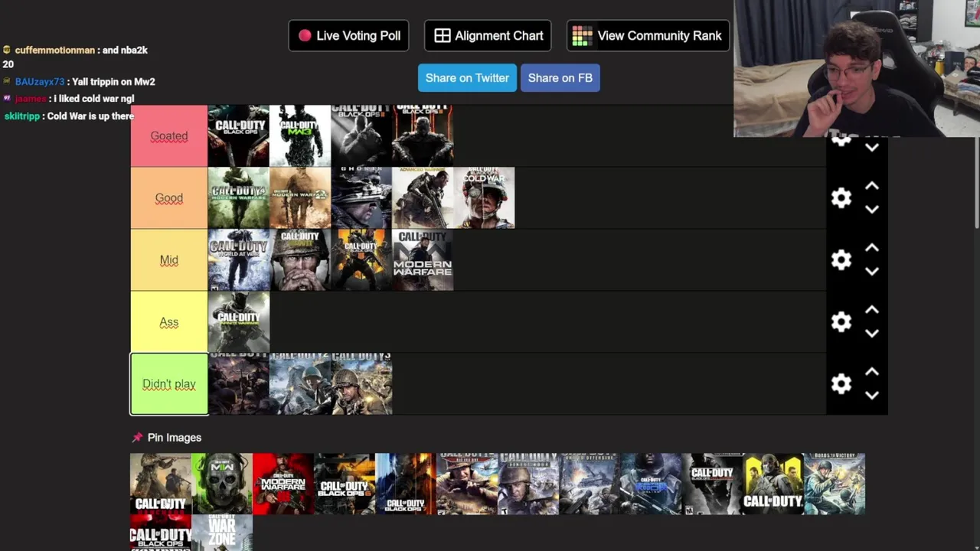Viewport: 980px width, 551px height.
Task: Pick the MW3 cover in Goated tier
Action: 300,136
